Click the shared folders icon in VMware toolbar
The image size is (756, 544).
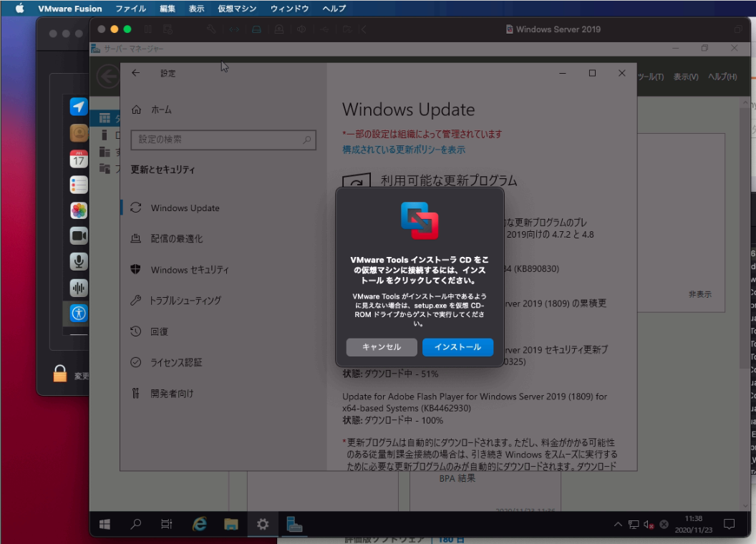tap(347, 29)
